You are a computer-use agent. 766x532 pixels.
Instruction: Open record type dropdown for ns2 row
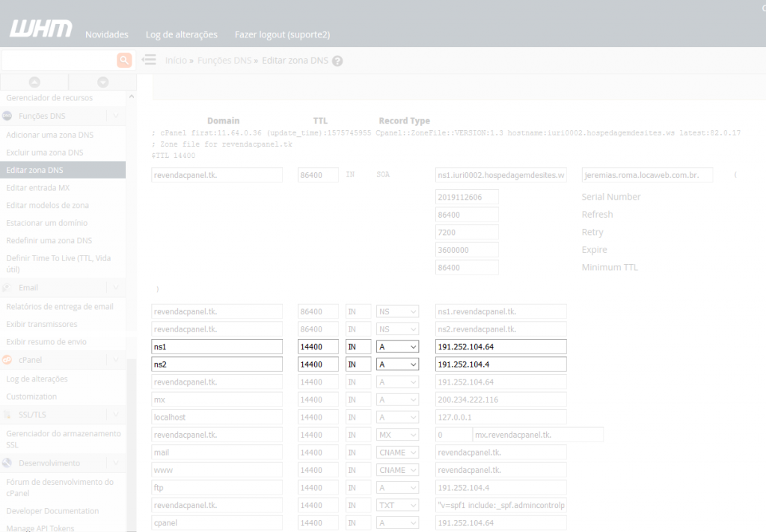click(x=398, y=364)
